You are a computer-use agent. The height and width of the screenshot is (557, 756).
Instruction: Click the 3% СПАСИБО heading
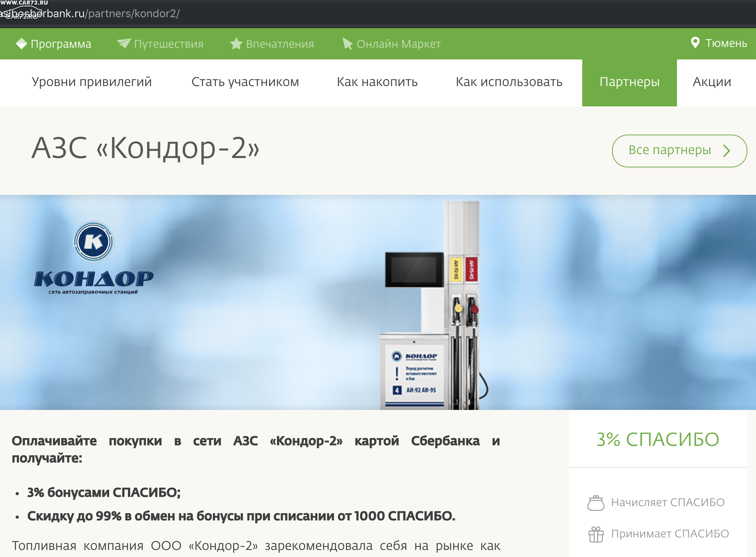[x=658, y=439]
